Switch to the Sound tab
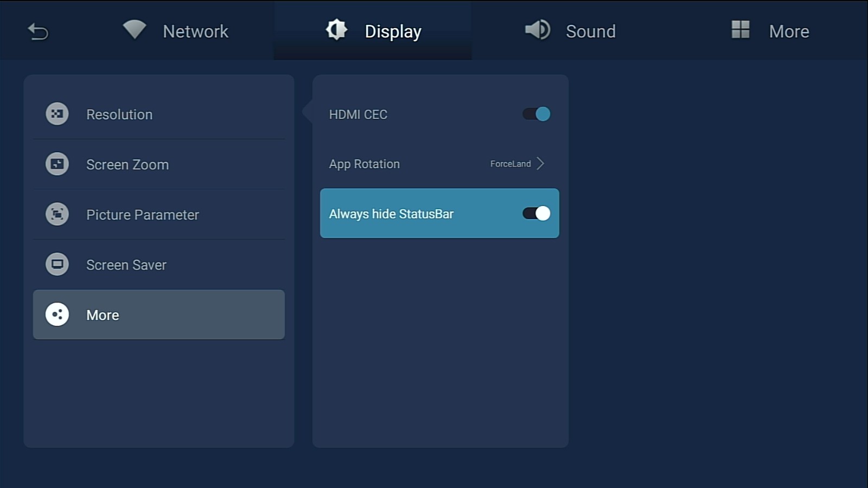The image size is (868, 488). pyautogui.click(x=590, y=31)
